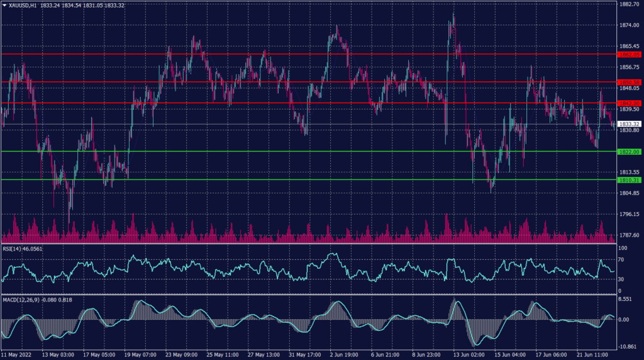The image size is (644, 360).
Task: Click the red 1862.05 price label
Action: coord(629,55)
